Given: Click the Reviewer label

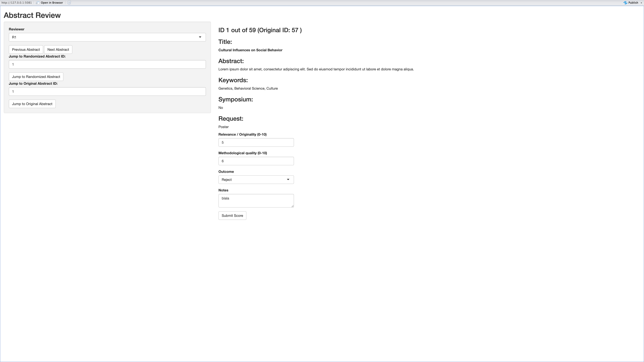Looking at the screenshot, I should click(16, 29).
